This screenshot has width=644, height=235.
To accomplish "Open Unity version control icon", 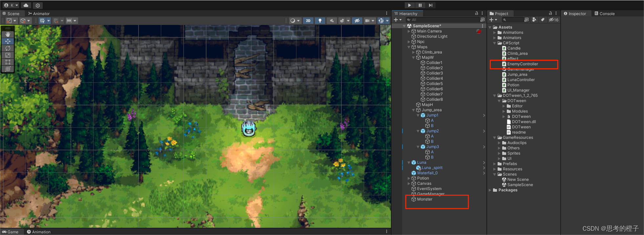I will point(38,5).
